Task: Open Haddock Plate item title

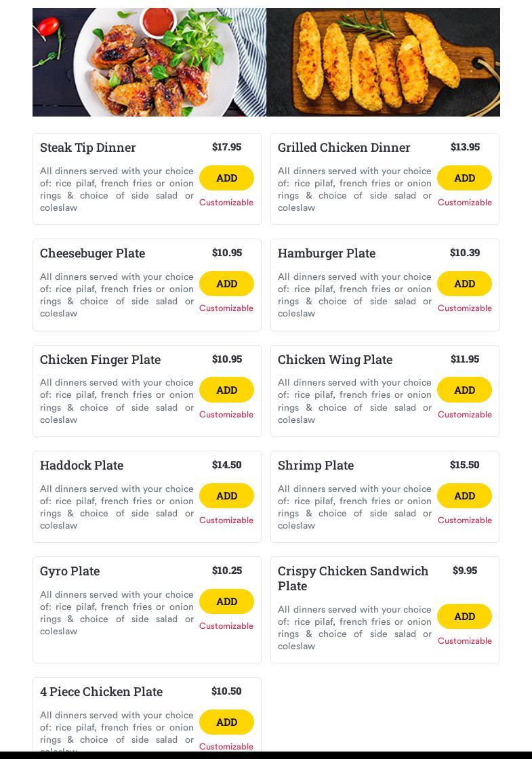Action: pyautogui.click(x=81, y=465)
